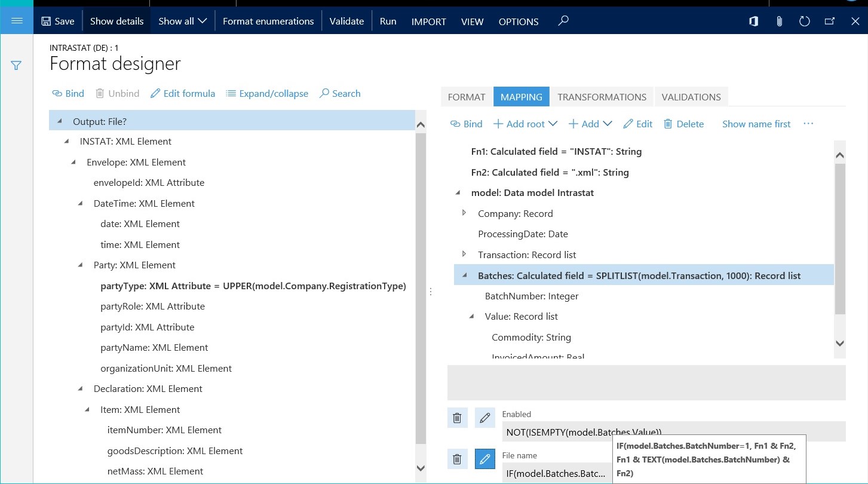Screen dimensions: 868x484
Task: Click the attachments paperclip icon
Action: point(779,21)
